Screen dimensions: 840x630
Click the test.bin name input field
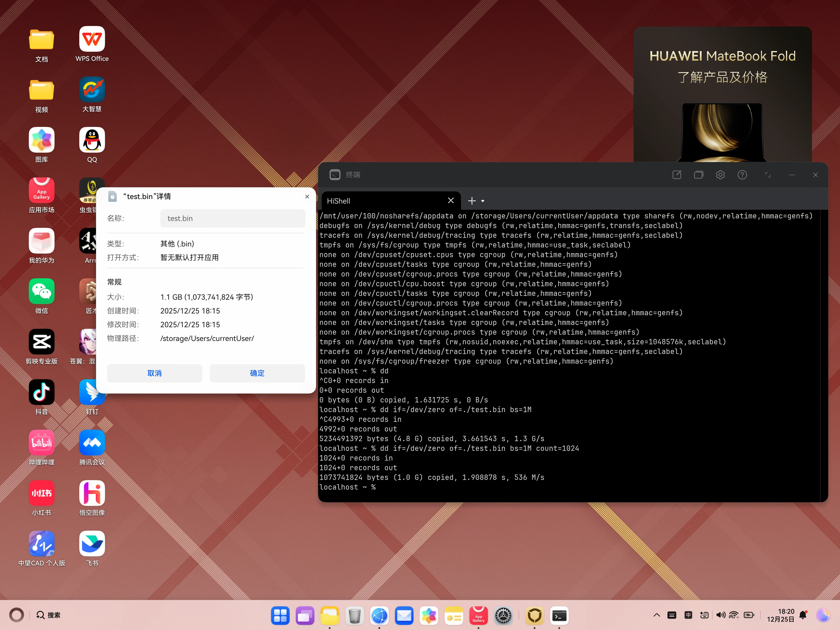(232, 218)
